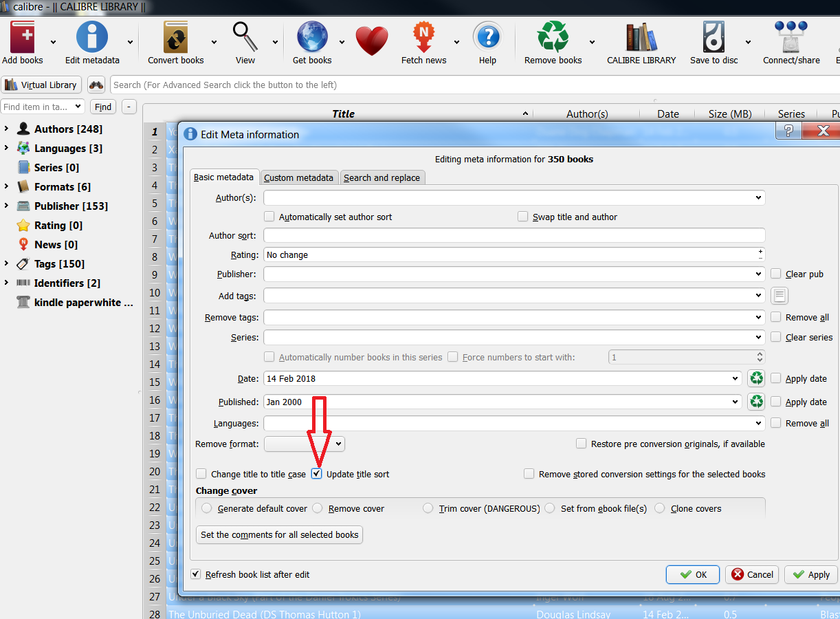Click the Rating No change spin box
The height and width of the screenshot is (619, 840).
[x=514, y=254]
